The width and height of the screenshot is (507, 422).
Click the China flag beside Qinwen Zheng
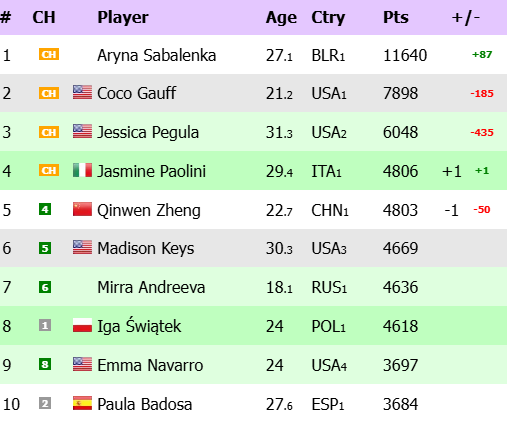pos(82,209)
